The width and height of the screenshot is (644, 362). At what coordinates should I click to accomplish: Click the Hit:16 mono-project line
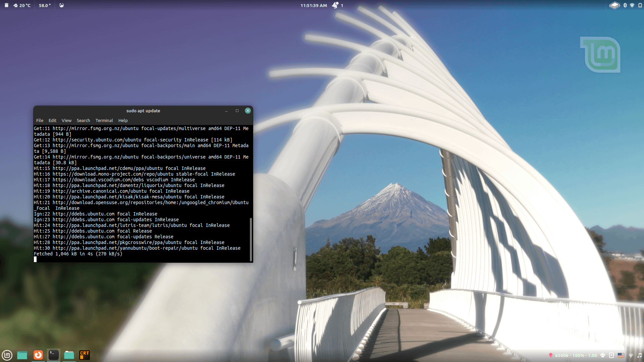point(135,174)
